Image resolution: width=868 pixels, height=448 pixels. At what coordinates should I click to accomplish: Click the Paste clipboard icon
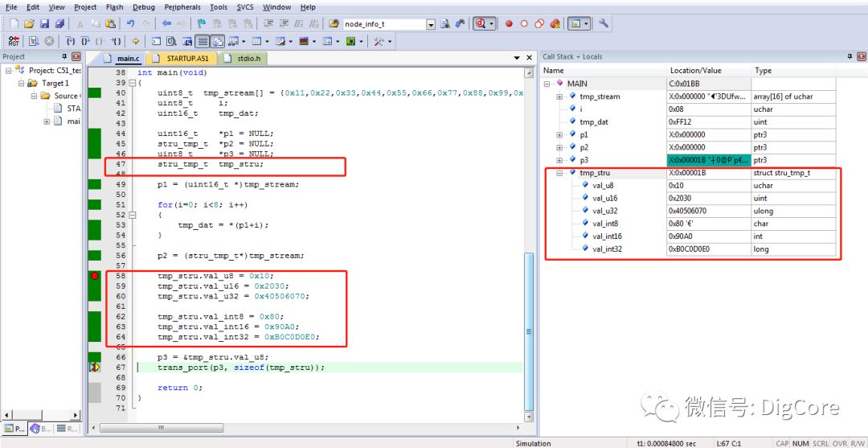(111, 24)
